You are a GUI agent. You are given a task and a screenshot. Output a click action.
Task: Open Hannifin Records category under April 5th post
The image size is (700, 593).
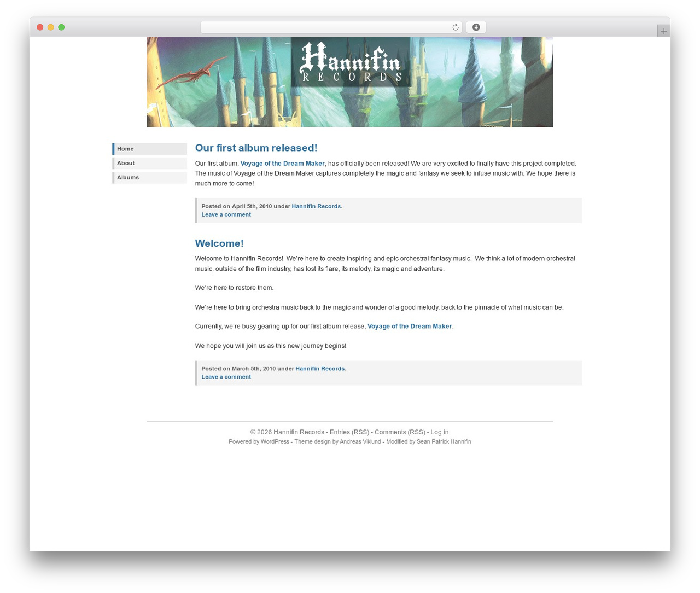316,206
